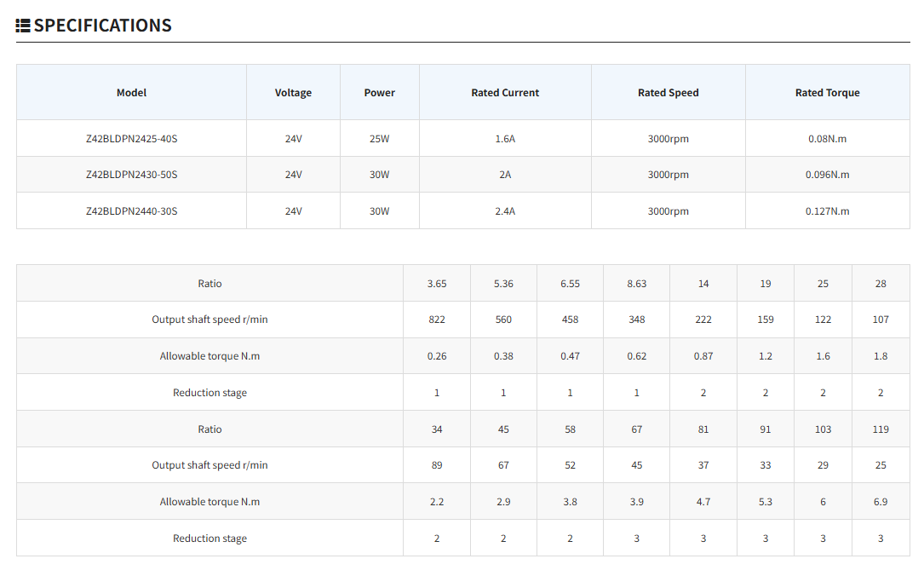The height and width of the screenshot is (576, 924).
Task: Click the Voltage column header
Action: [x=293, y=93]
